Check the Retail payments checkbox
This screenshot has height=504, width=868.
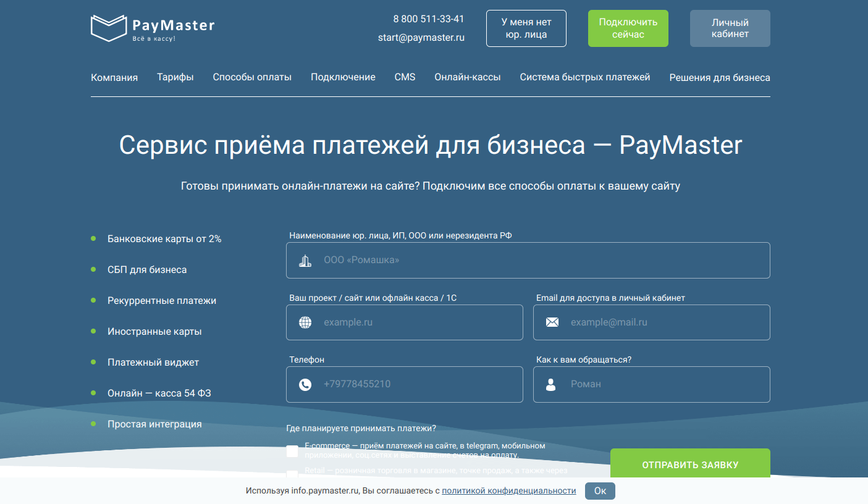pos(292,474)
